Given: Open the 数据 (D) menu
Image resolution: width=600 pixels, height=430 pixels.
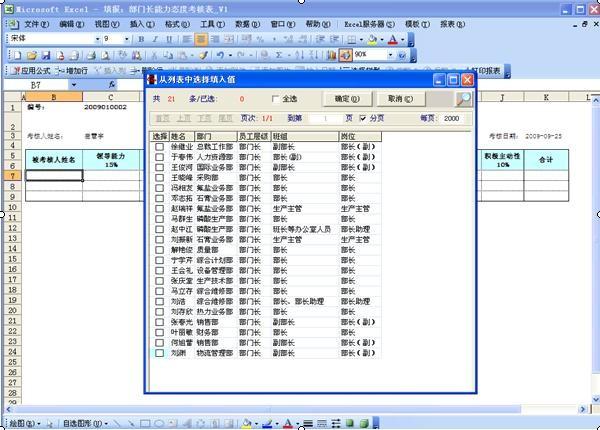Looking at the screenshot, I should coord(247,24).
